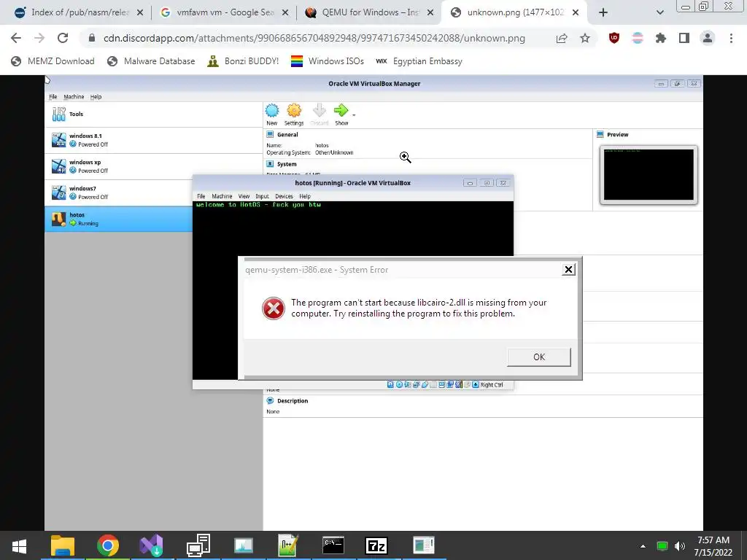Open Visual Studio Installer taskbar icon
Screen dimensions: 747x560
click(152, 545)
